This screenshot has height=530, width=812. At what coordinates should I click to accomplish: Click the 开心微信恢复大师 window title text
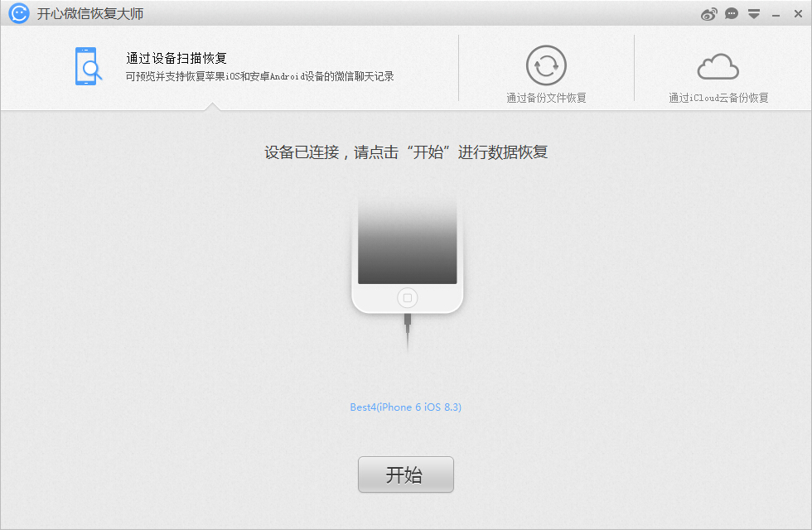pos(84,14)
